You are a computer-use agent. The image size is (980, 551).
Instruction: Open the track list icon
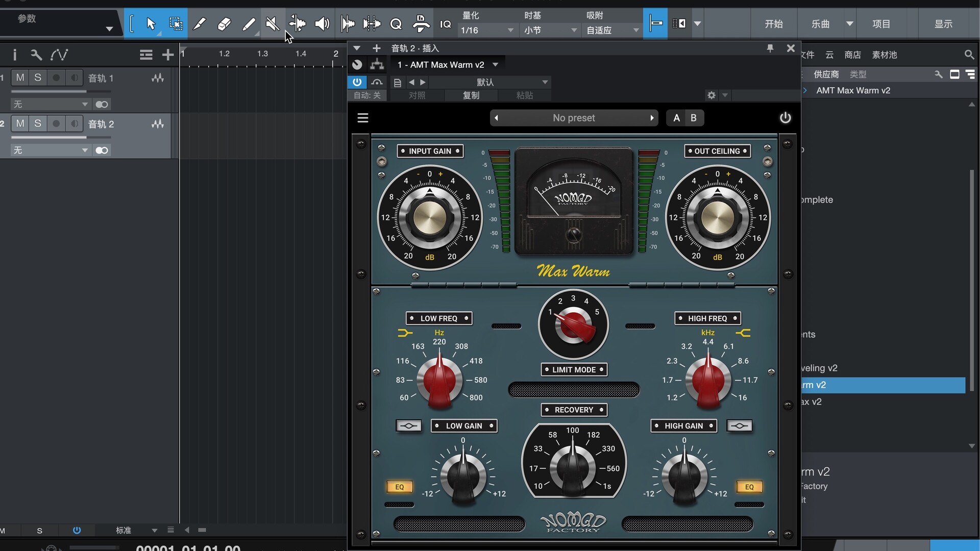coord(146,55)
